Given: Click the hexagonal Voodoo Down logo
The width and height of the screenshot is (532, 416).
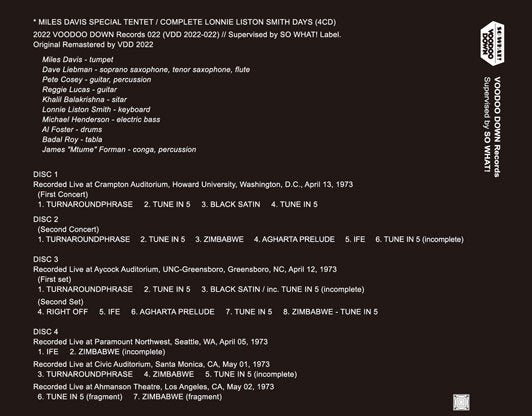Looking at the screenshot, I should [492, 43].
